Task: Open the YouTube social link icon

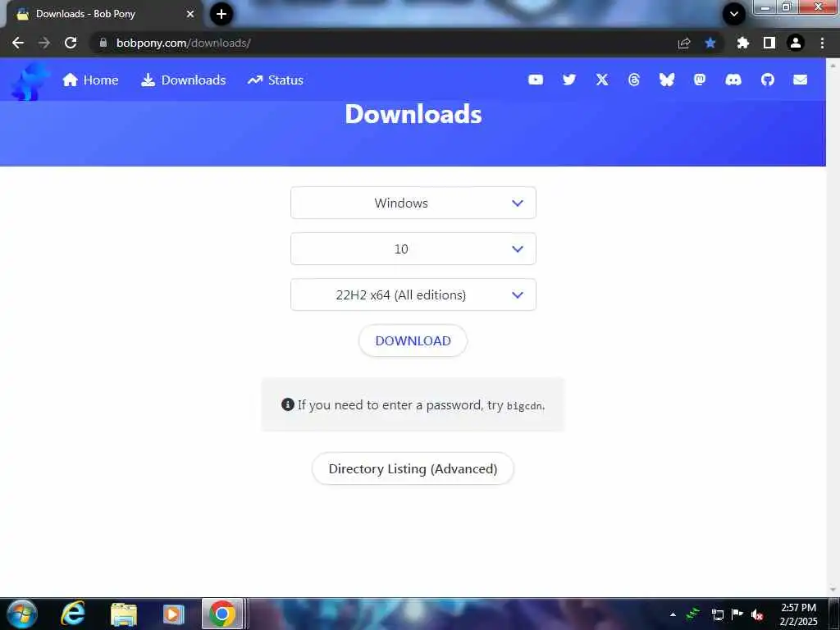Action: click(x=535, y=80)
